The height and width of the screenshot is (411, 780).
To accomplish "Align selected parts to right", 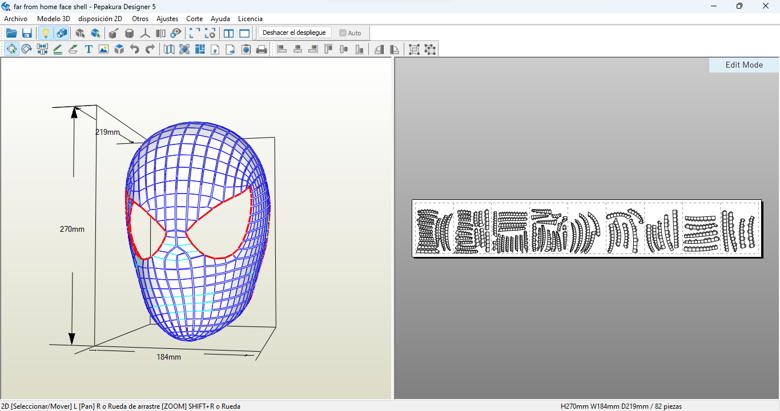I will [313, 49].
